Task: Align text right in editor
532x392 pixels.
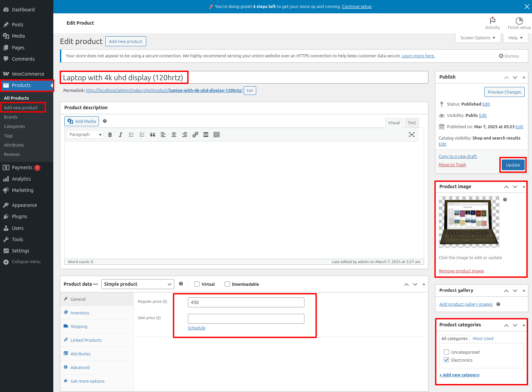Action: tap(185, 135)
